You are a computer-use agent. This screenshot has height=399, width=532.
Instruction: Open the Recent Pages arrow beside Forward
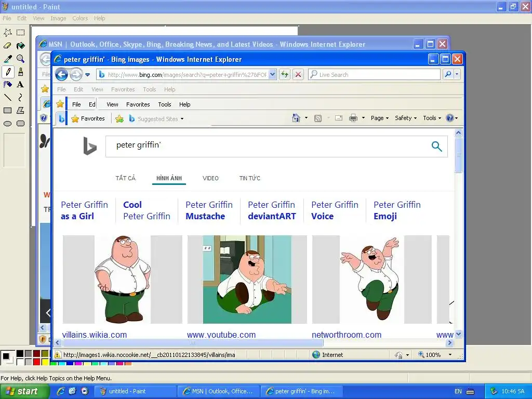tap(87, 75)
